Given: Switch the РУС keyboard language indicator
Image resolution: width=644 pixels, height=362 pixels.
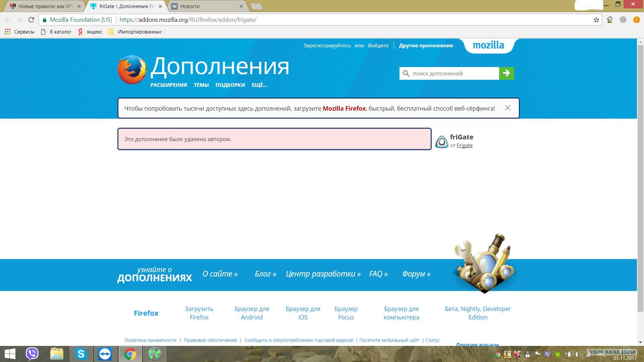Looking at the screenshot, I should (x=602, y=354).
